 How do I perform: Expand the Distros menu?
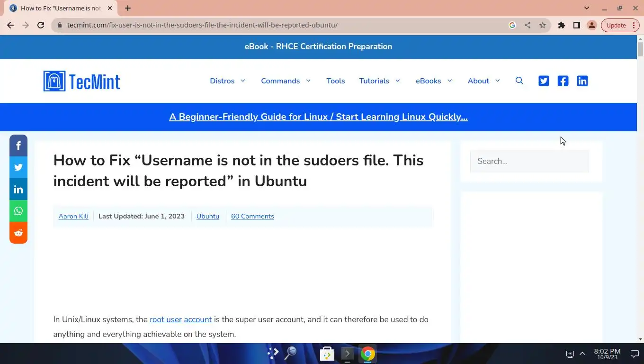228,81
